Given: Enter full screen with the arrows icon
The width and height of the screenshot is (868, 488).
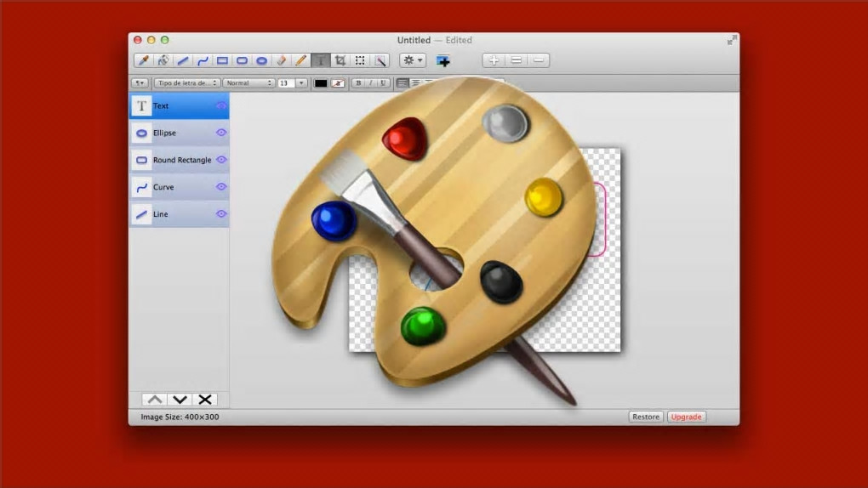Looking at the screenshot, I should [x=732, y=40].
